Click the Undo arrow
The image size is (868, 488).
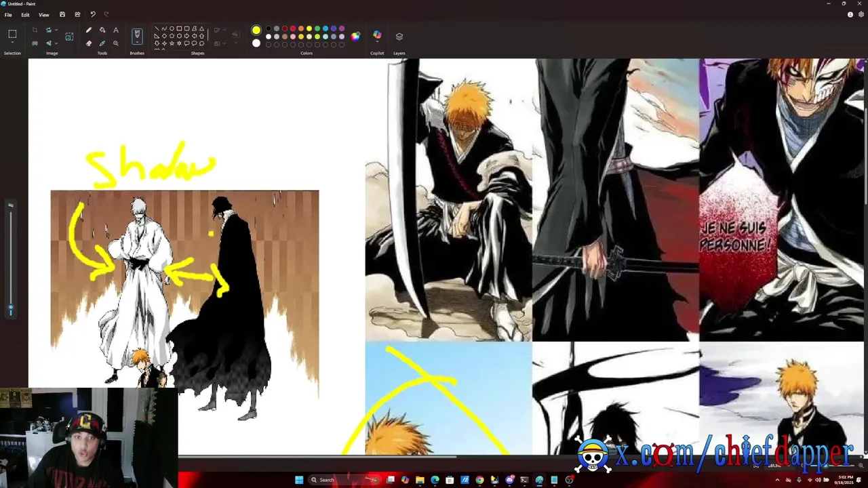click(93, 14)
